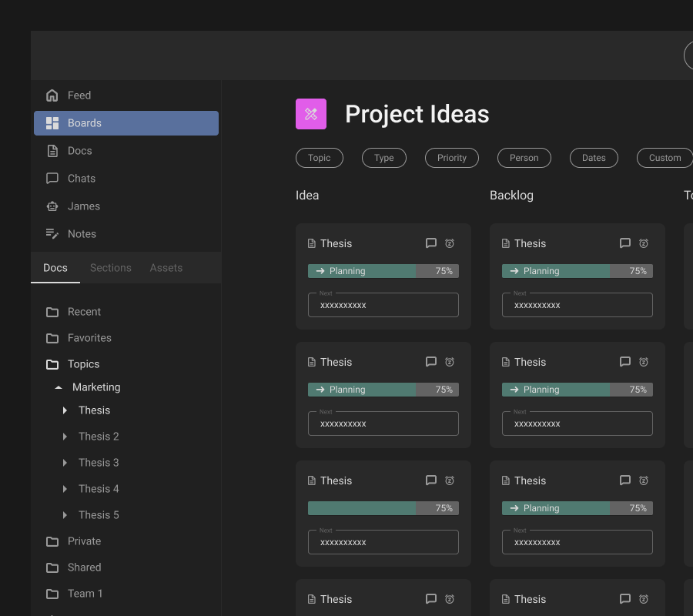Click document icon on top Idea card

click(x=312, y=243)
